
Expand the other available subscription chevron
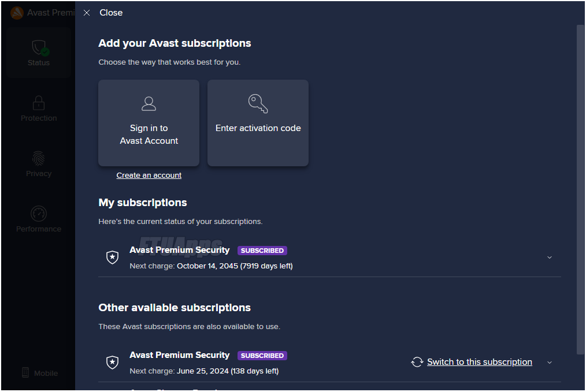tap(550, 362)
